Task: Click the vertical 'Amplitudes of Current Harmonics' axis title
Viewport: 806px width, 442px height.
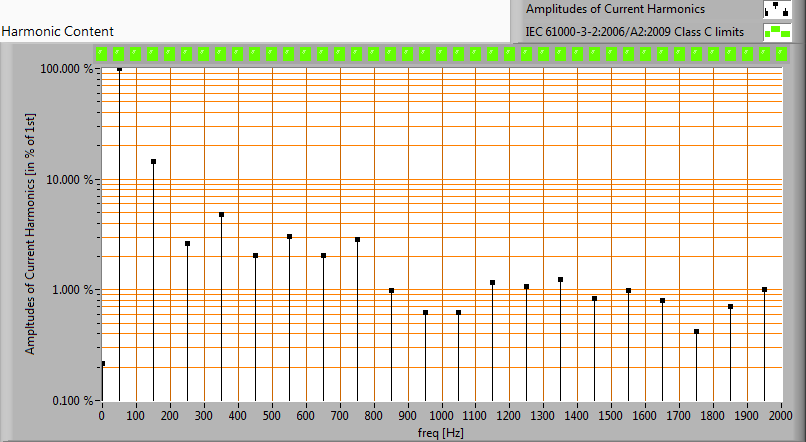Action: click(31, 235)
